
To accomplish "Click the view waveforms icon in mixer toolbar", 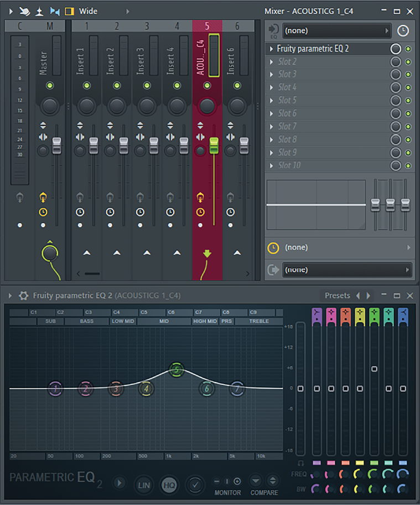I will (x=55, y=12).
